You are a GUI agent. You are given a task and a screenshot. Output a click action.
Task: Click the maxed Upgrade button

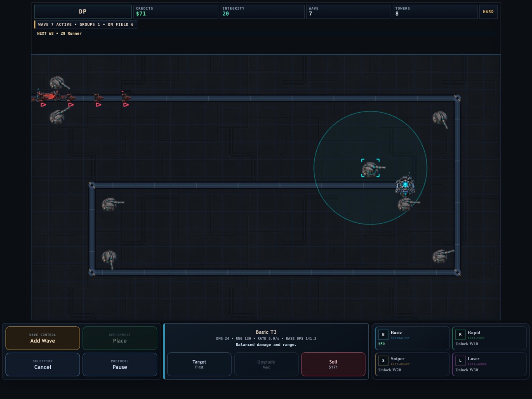pos(266,364)
